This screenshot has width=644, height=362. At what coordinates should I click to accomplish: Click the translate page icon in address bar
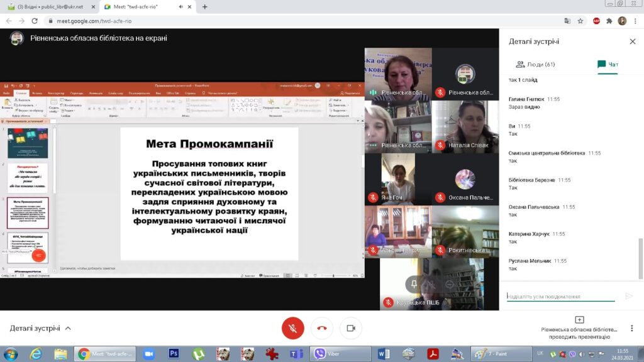(567, 20)
